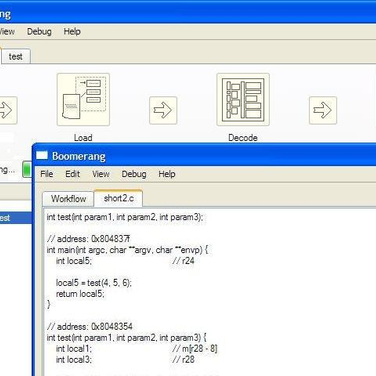Click the Decode workflow stage icon

[243, 100]
